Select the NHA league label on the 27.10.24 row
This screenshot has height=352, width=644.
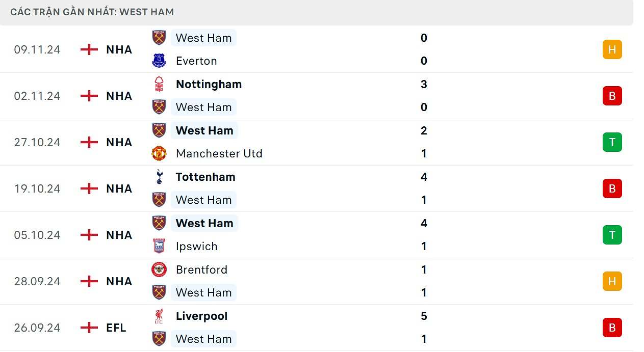(119, 142)
